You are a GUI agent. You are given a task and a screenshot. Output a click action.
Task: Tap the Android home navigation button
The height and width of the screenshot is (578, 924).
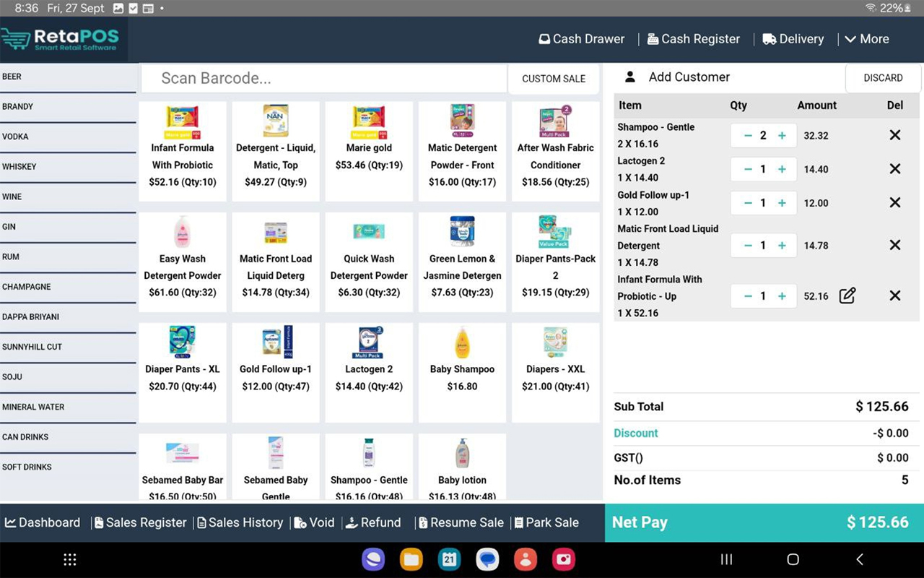click(x=793, y=559)
